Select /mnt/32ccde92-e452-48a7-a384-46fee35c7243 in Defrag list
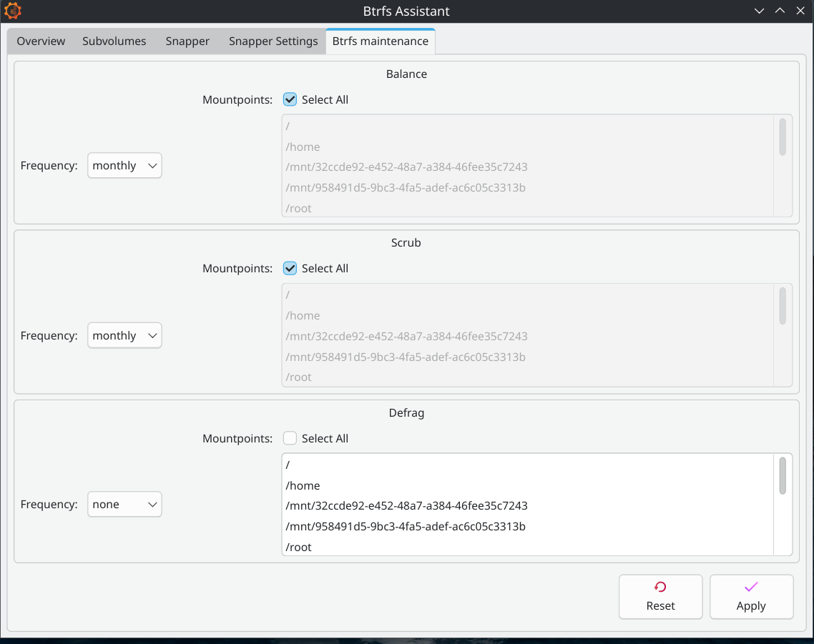The width and height of the screenshot is (814, 644). click(528, 506)
